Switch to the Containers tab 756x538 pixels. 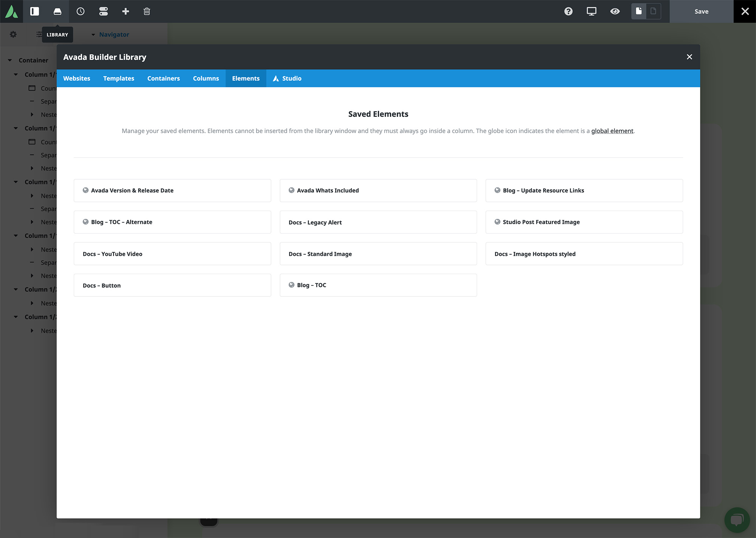pyautogui.click(x=164, y=78)
